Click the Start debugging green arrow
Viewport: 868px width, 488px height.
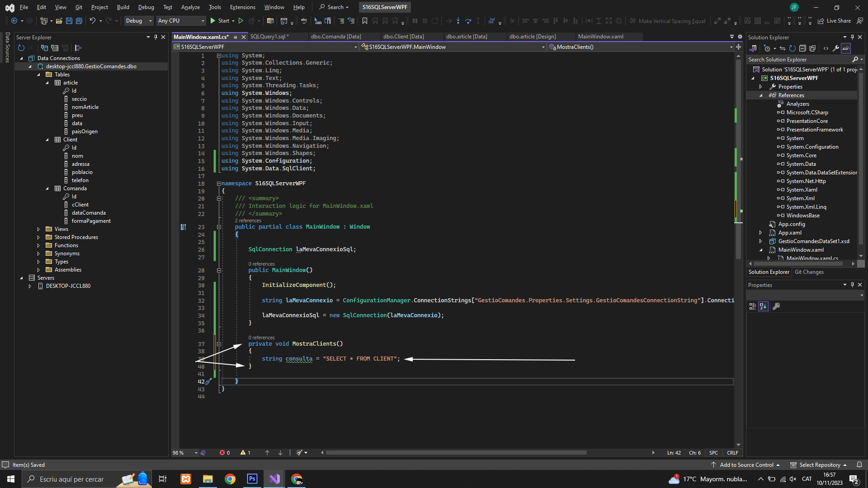pyautogui.click(x=213, y=21)
